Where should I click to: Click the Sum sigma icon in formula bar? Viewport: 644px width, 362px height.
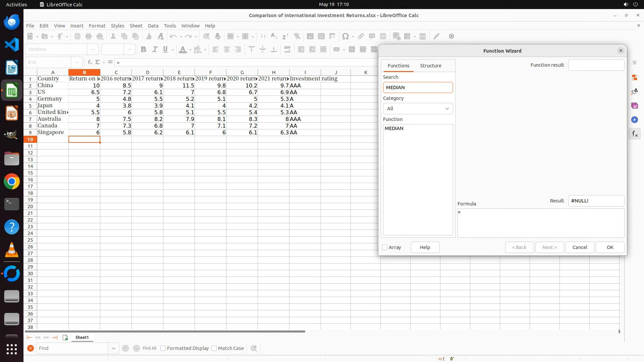point(98,62)
